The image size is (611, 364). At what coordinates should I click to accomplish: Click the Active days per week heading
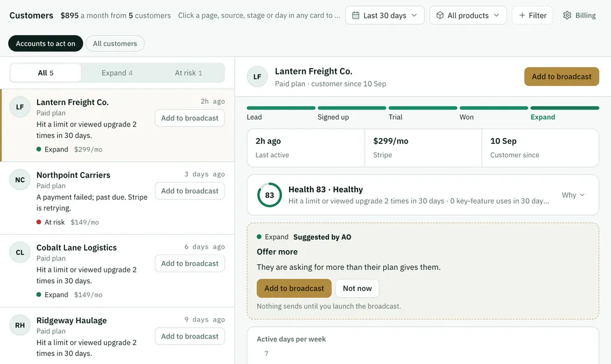291,339
